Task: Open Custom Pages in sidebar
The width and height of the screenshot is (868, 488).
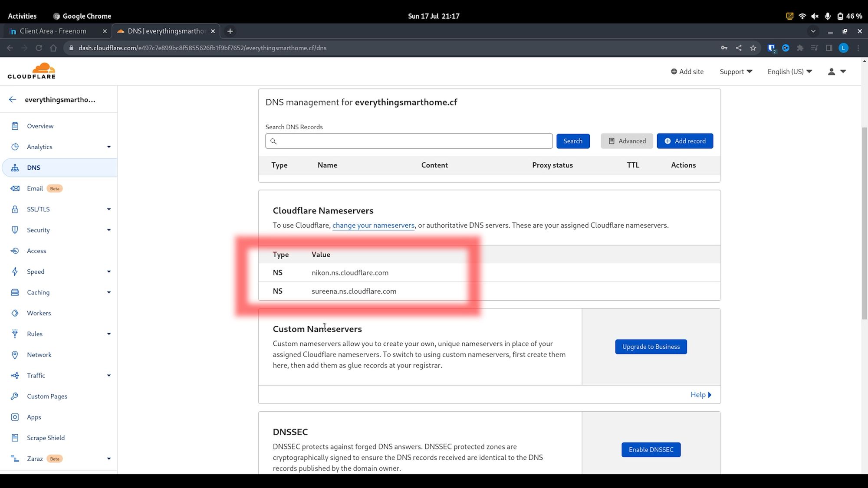Action: click(x=47, y=396)
